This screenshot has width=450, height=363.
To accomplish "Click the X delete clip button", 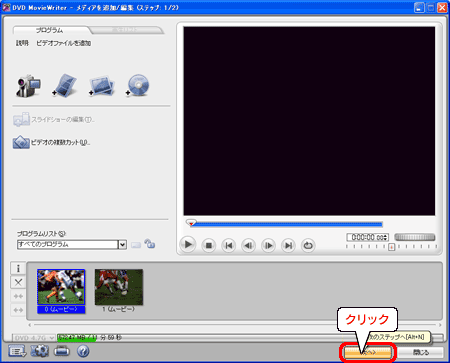I will pos(18,283).
